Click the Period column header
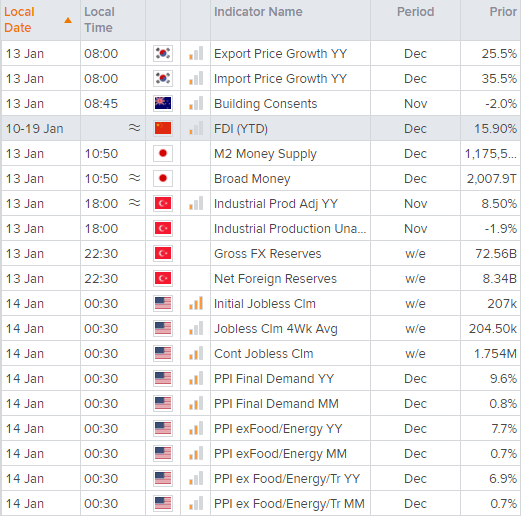Viewport: 521px width, 516px height. [415, 12]
